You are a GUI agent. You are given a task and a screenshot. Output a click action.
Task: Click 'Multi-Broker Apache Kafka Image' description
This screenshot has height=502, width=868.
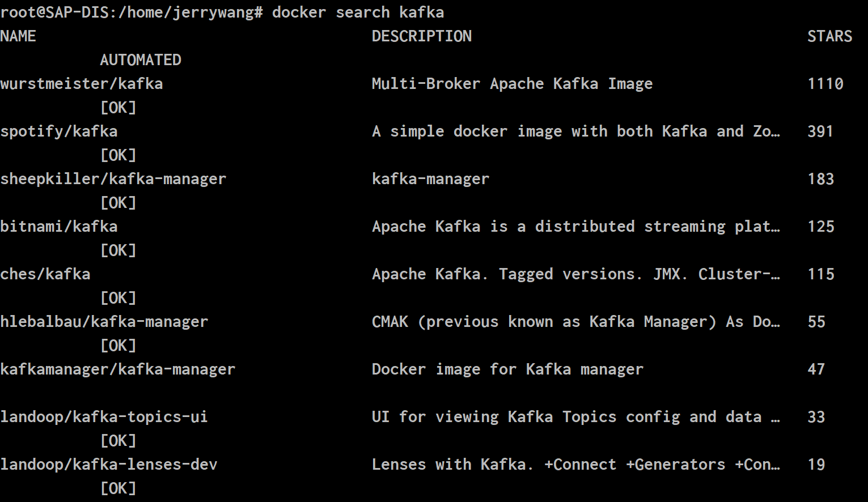click(x=513, y=84)
